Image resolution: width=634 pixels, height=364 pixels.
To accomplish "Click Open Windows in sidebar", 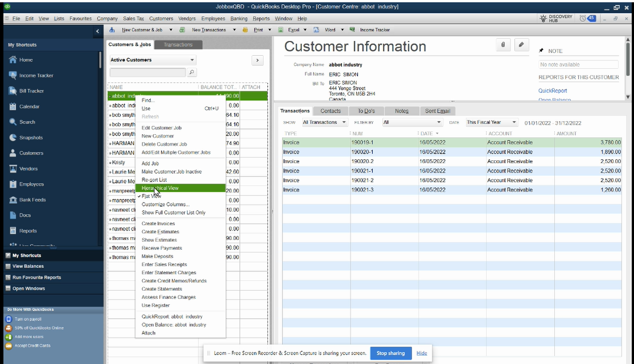I will 28,288.
